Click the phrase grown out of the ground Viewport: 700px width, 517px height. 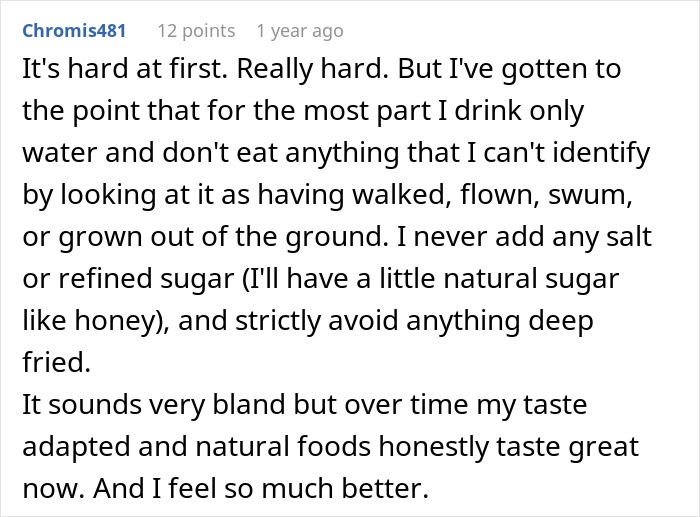pos(223,237)
